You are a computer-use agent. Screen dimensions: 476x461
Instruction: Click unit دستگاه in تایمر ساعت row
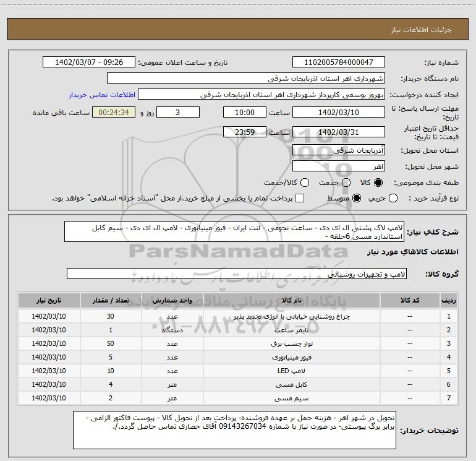tap(172, 330)
